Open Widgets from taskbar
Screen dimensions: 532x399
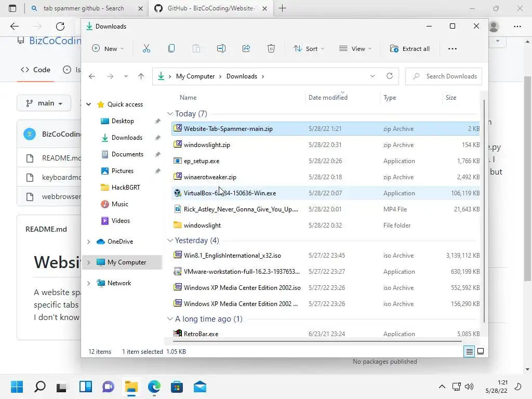86,387
